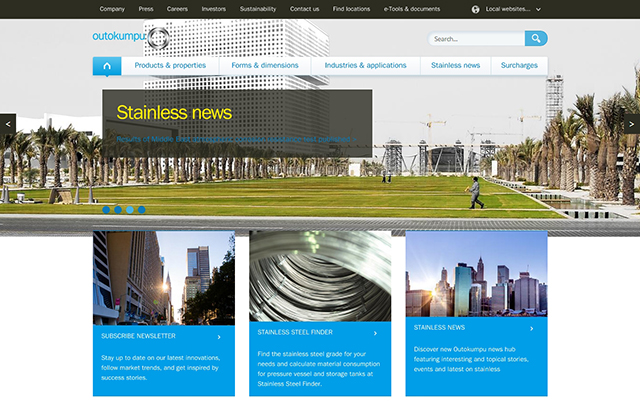
Task: Click the Outokumpu logo
Action: [x=130, y=38]
